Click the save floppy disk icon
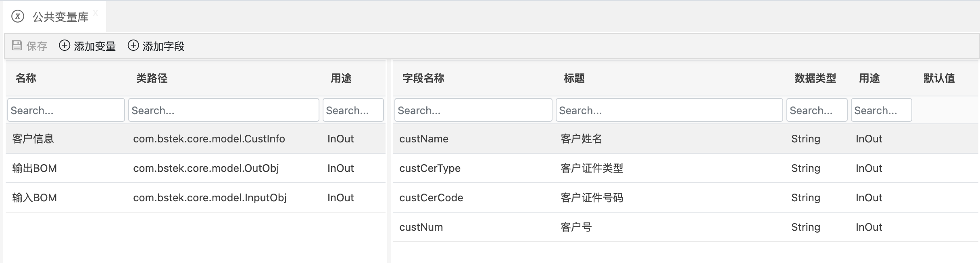 [x=17, y=45]
